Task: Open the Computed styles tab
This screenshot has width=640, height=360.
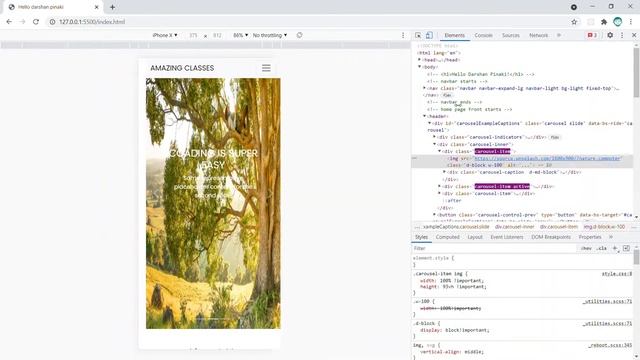Action: coord(447,237)
